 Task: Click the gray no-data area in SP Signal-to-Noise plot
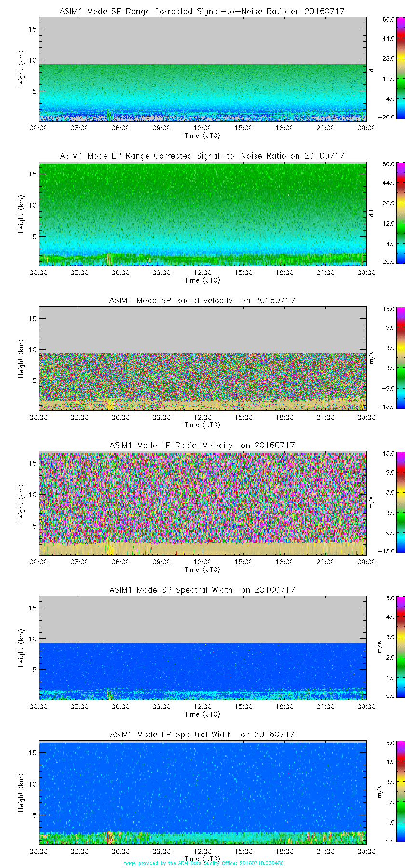click(202, 41)
